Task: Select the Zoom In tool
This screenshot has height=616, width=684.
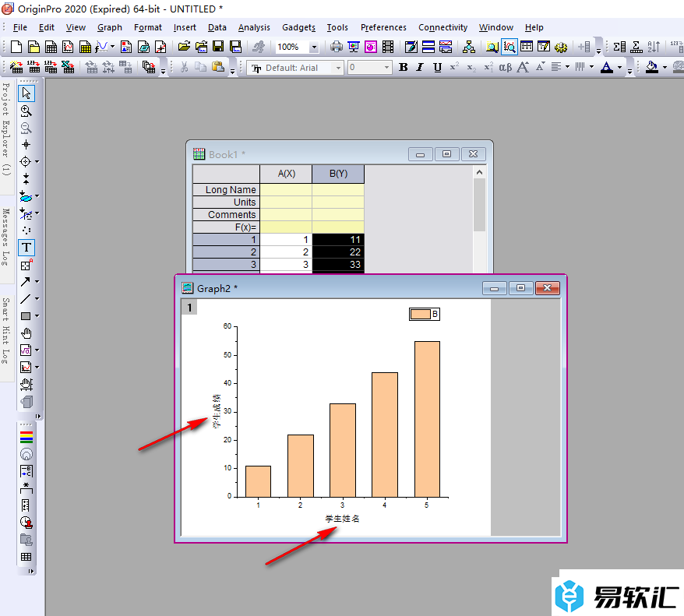Action: (26, 111)
